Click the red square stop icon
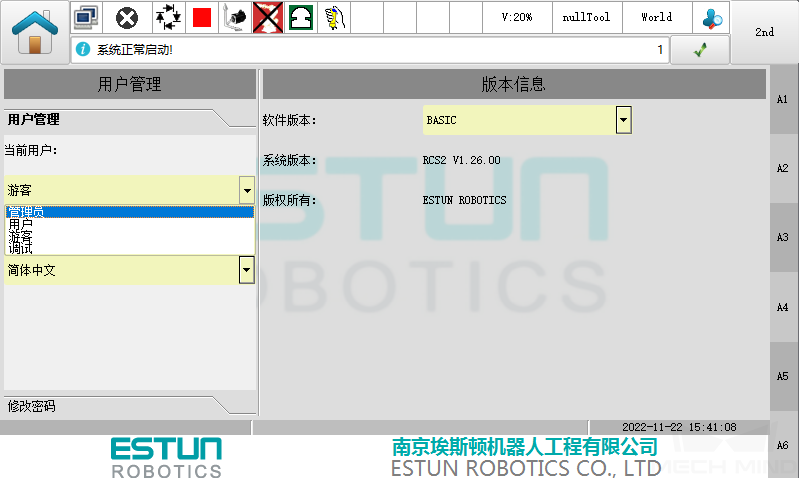Image resolution: width=799 pixels, height=478 pixels. point(202,17)
